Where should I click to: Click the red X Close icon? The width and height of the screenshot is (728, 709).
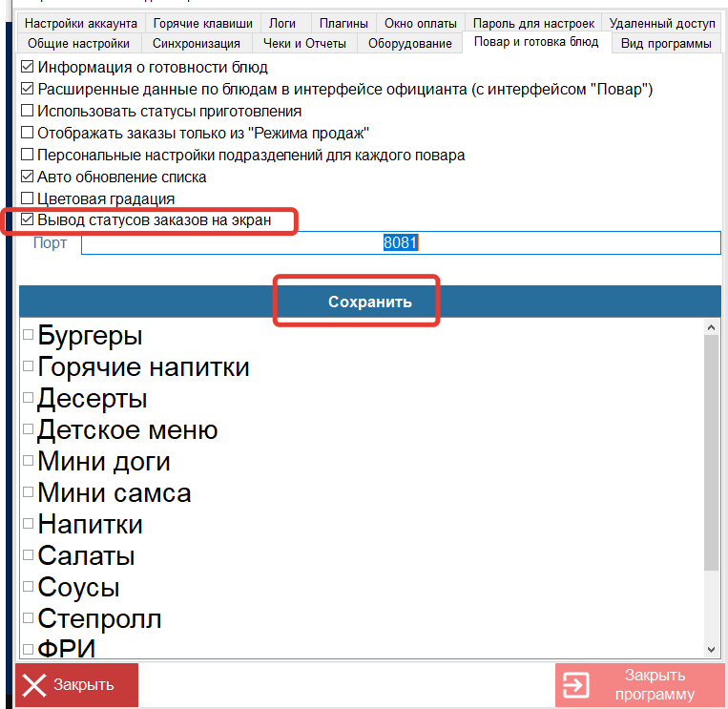34,685
